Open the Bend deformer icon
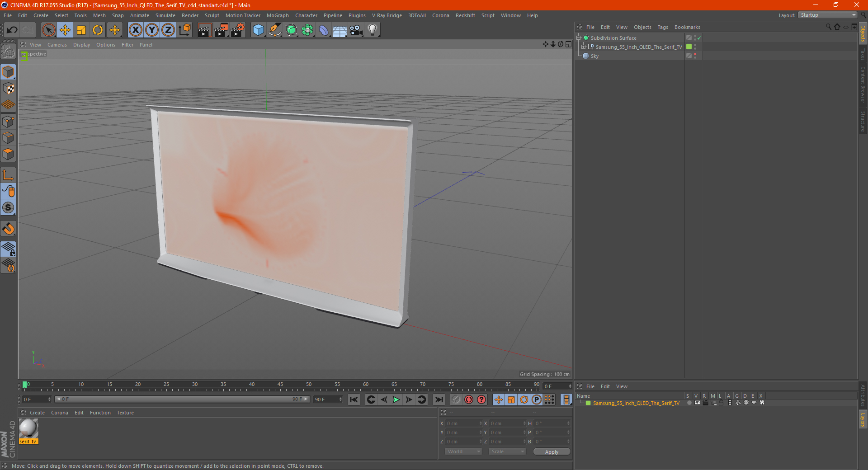 [324, 30]
